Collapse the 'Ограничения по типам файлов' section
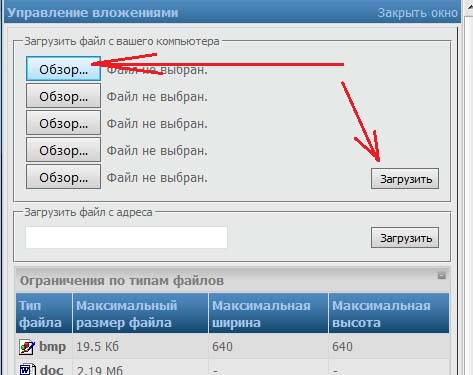 (441, 276)
